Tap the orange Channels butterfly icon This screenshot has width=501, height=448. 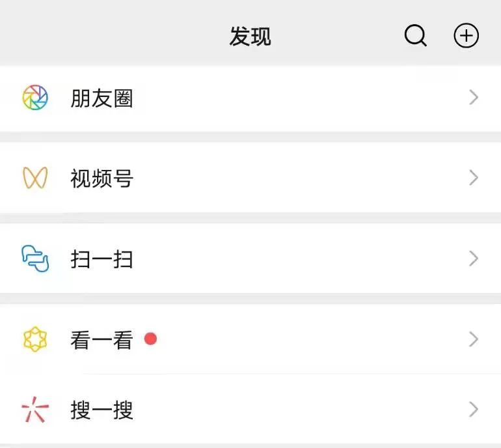(35, 178)
